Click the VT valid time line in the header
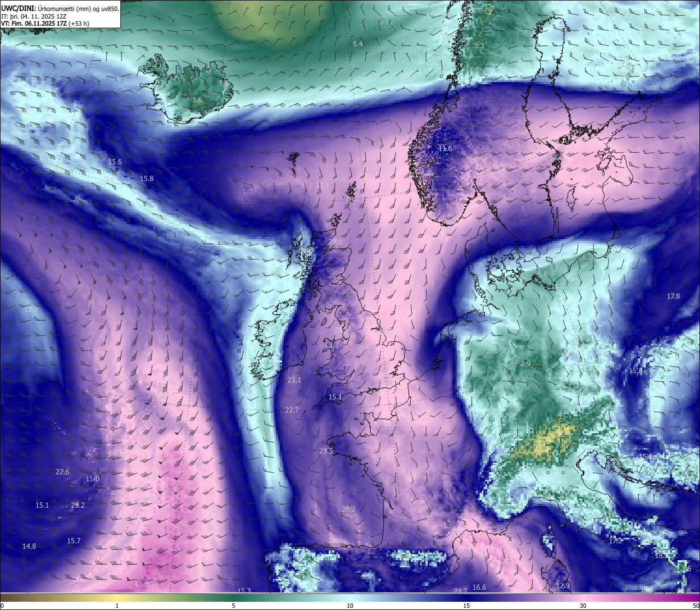Screen dimensions: 700x610 coord(45,24)
